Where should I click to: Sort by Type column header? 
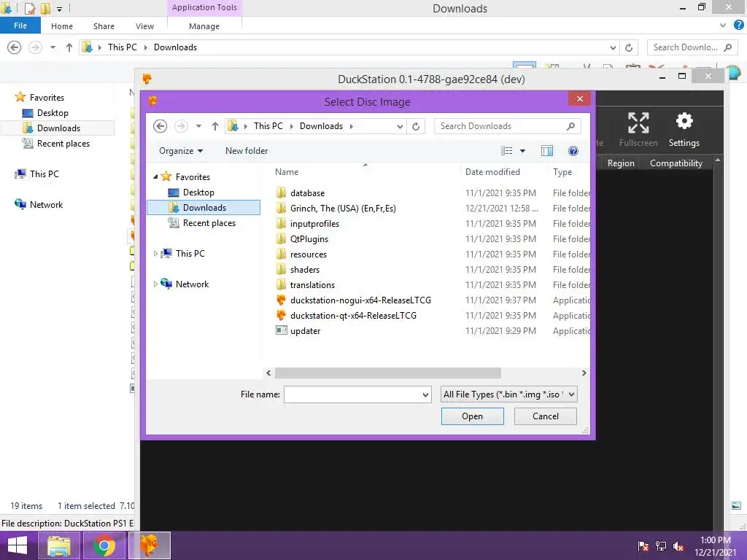point(562,172)
